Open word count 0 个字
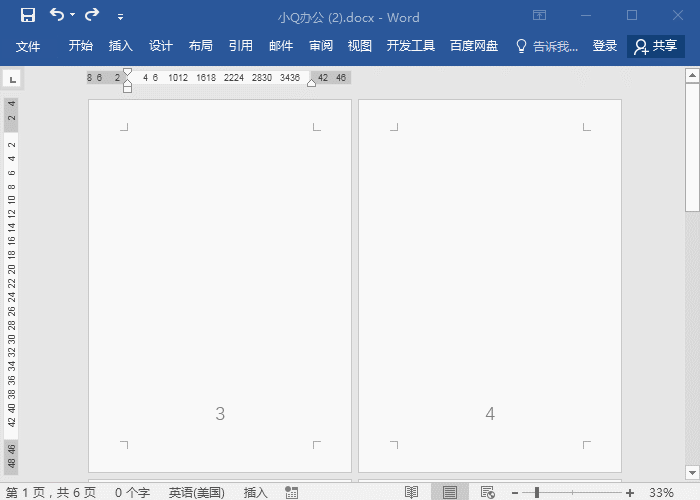 click(132, 492)
